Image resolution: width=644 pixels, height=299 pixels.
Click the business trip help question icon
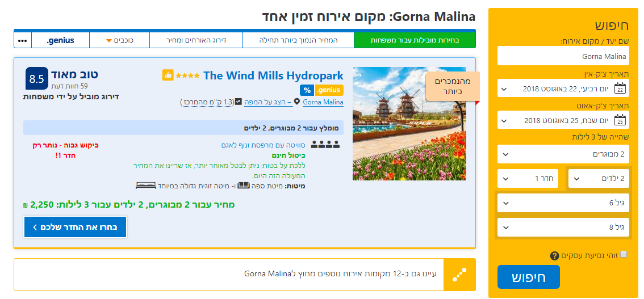554,256
